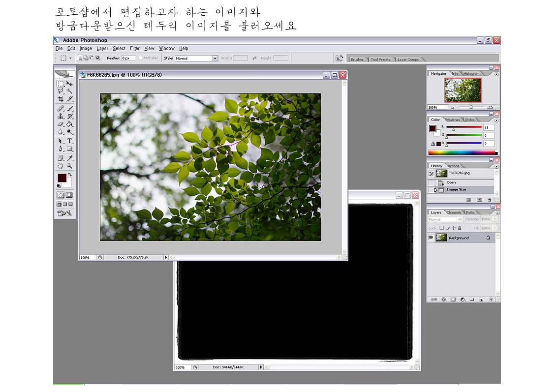Click the Image Size history state

point(456,190)
